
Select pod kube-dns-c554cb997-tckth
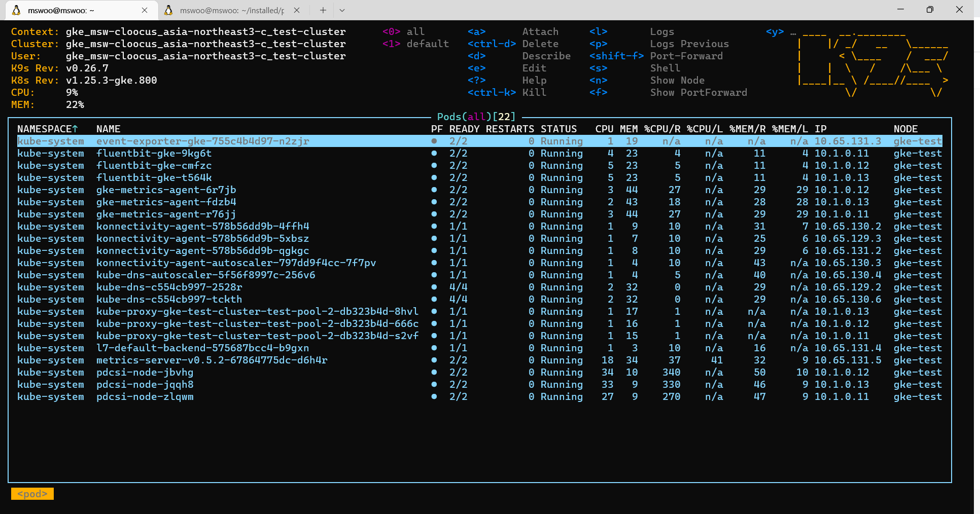click(x=479, y=299)
